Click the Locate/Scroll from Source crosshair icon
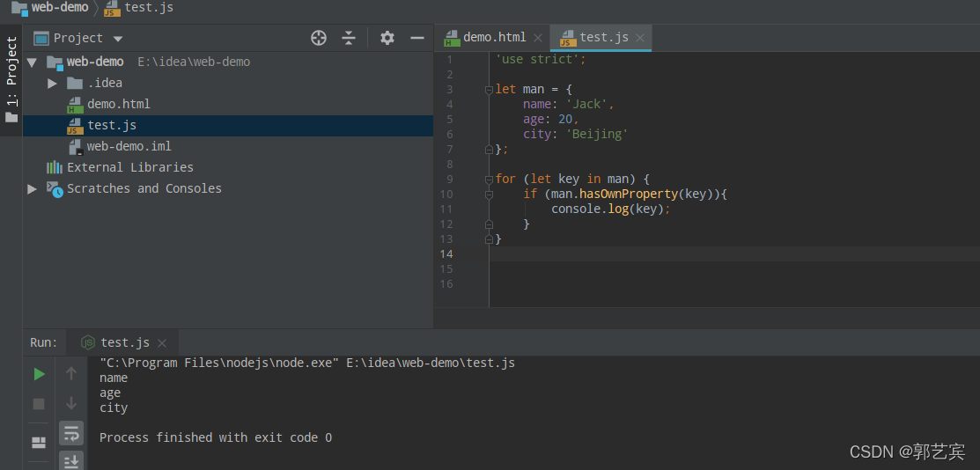This screenshot has height=470, width=980. pyautogui.click(x=319, y=38)
